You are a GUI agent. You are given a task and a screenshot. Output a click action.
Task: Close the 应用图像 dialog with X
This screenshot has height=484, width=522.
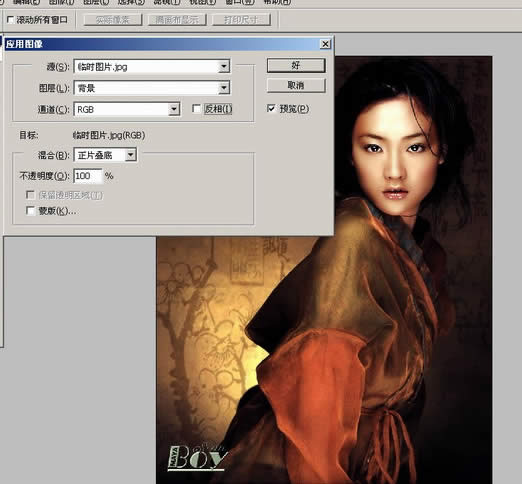pyautogui.click(x=325, y=44)
